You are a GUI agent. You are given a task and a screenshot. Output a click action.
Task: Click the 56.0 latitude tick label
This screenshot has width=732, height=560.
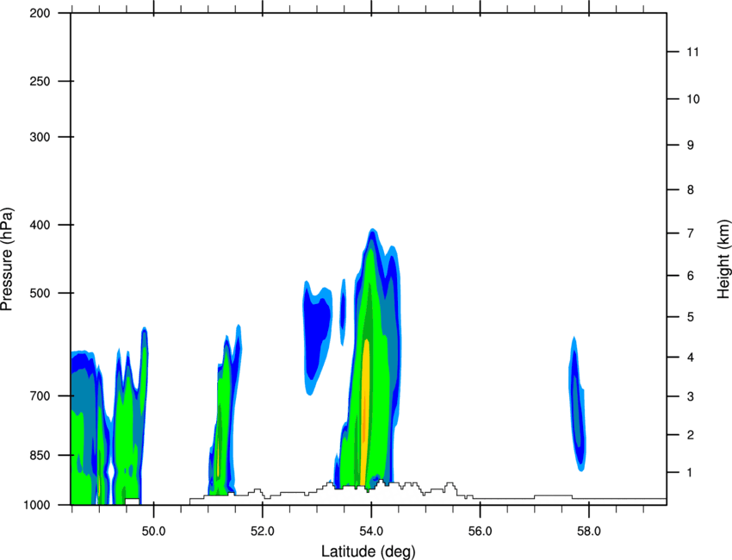pyautogui.click(x=480, y=532)
